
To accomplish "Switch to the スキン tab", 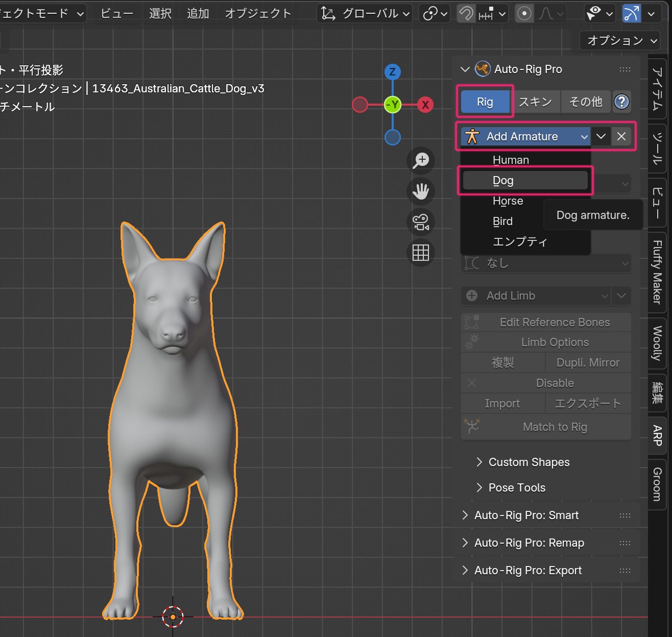I will point(535,102).
